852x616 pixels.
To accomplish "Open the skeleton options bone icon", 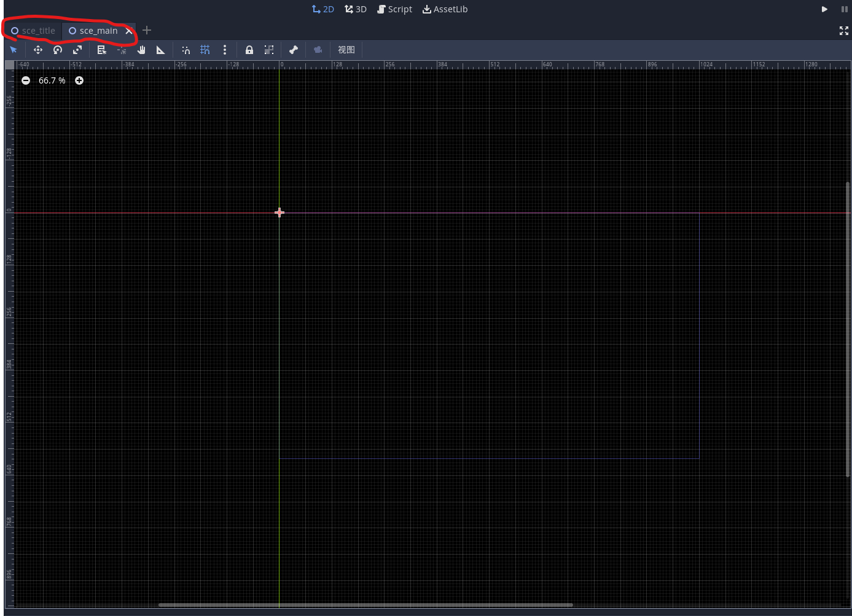I will 293,50.
